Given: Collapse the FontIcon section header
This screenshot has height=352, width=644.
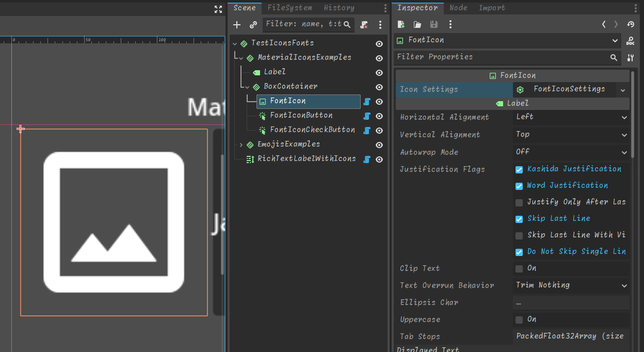Looking at the screenshot, I should (x=512, y=76).
